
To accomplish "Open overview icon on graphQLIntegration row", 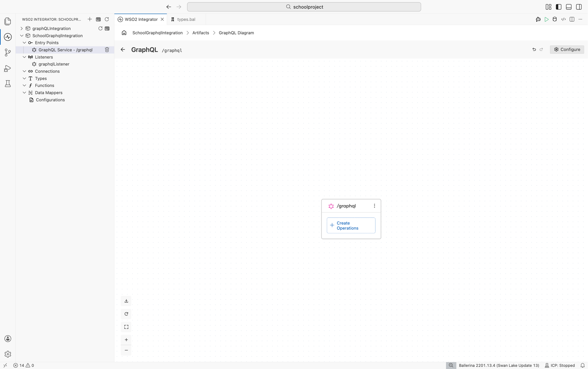I will 107,29.
